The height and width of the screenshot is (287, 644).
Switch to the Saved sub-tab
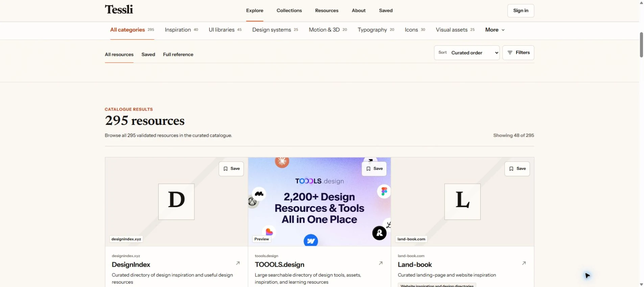click(148, 54)
